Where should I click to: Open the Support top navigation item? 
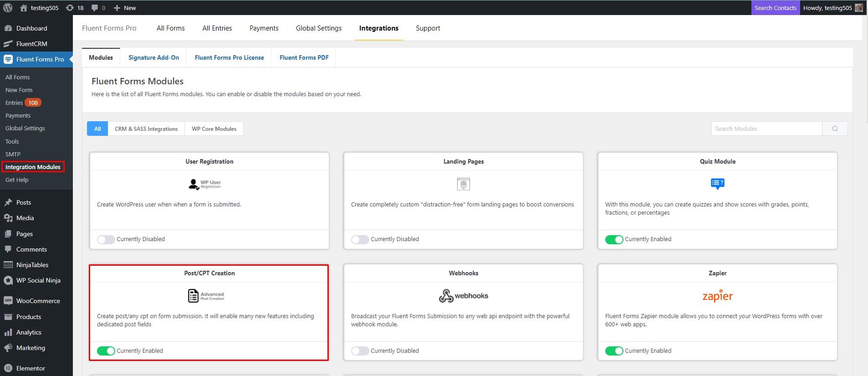428,28
